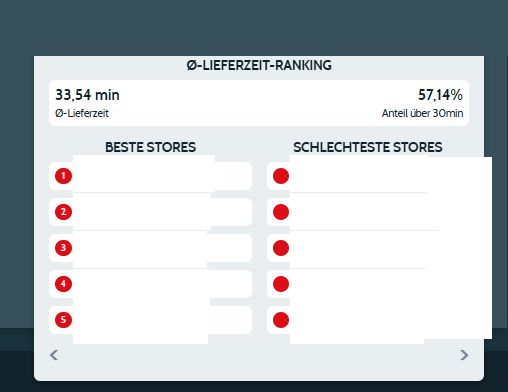
Task: Click the 'Anteil über 30min' label
Action: coord(422,113)
